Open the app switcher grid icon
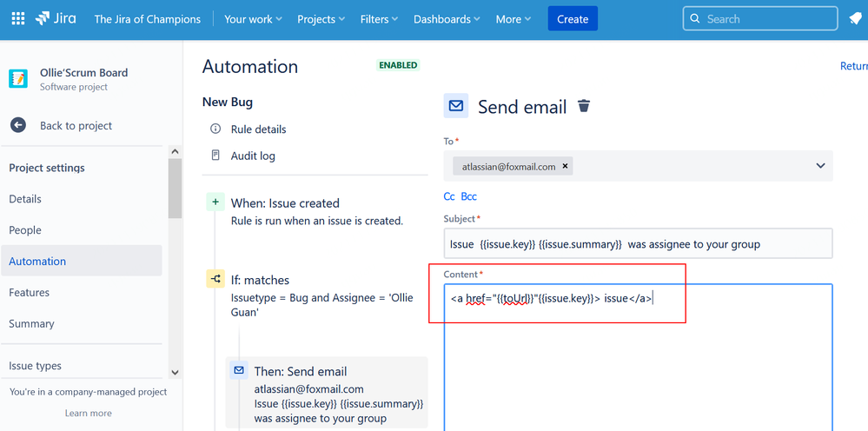868x431 pixels. [x=18, y=19]
